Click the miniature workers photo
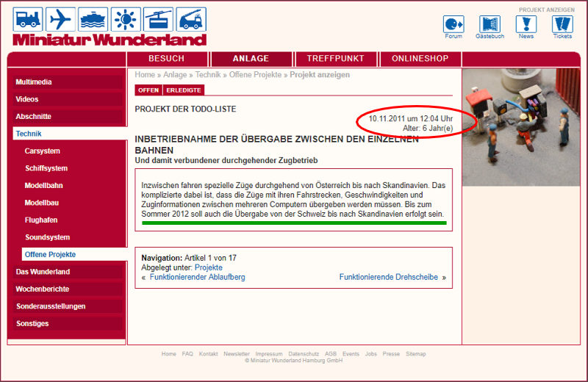Image resolution: width=588 pixels, height=382 pixels. [521, 127]
